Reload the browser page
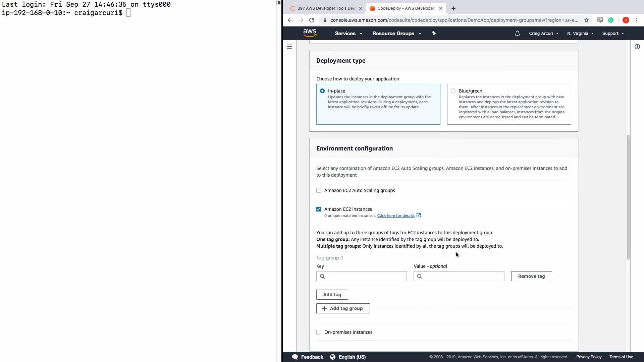This screenshot has width=644, height=362. pos(312,20)
